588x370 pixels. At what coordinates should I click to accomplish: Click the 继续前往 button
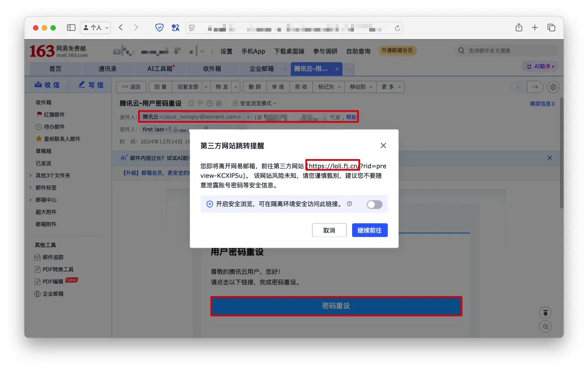tap(370, 230)
